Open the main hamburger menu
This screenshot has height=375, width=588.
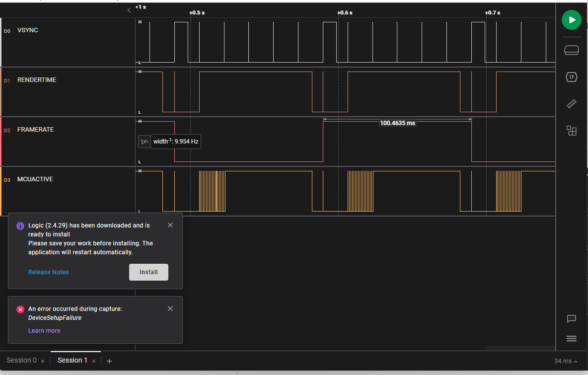tap(571, 338)
